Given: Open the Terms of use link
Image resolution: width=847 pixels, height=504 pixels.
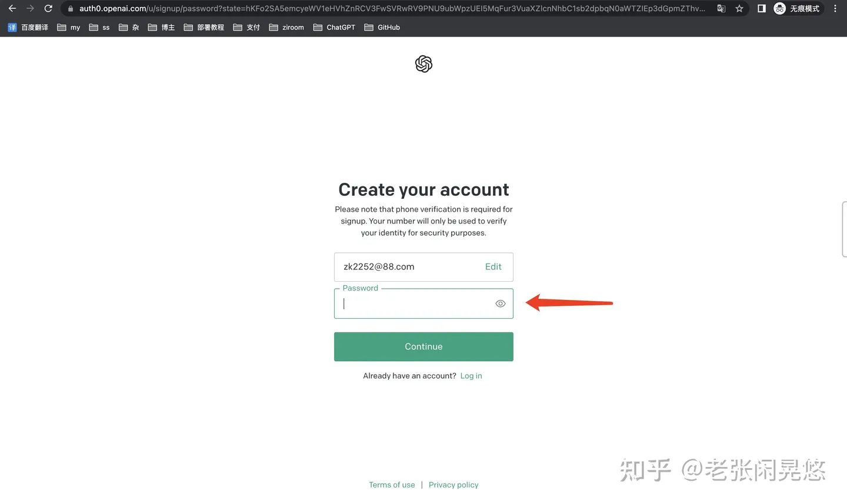Looking at the screenshot, I should coord(392,485).
